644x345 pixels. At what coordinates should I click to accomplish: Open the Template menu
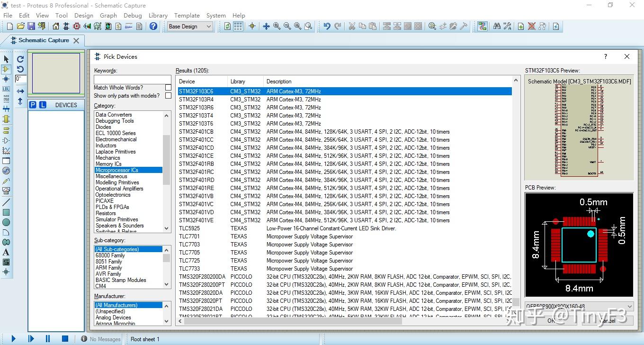187,15
